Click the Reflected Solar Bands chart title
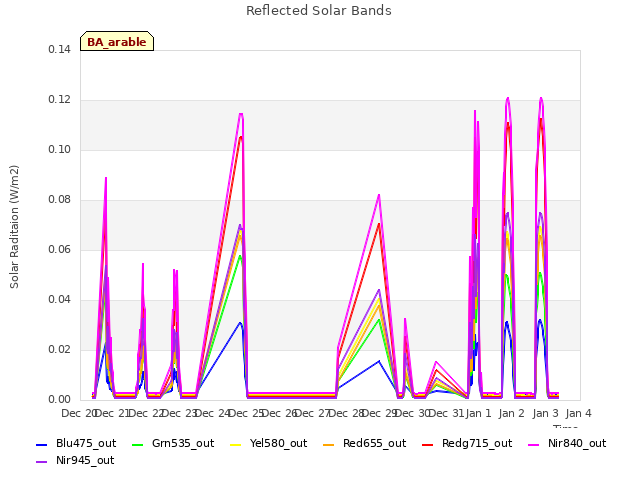This screenshot has height=480, width=640. click(x=319, y=11)
